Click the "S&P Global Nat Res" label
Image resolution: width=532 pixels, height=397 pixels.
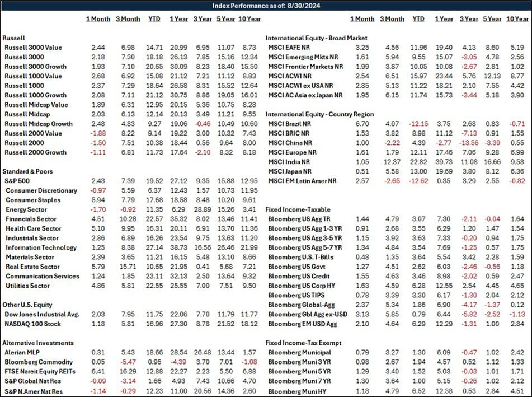point(32,381)
